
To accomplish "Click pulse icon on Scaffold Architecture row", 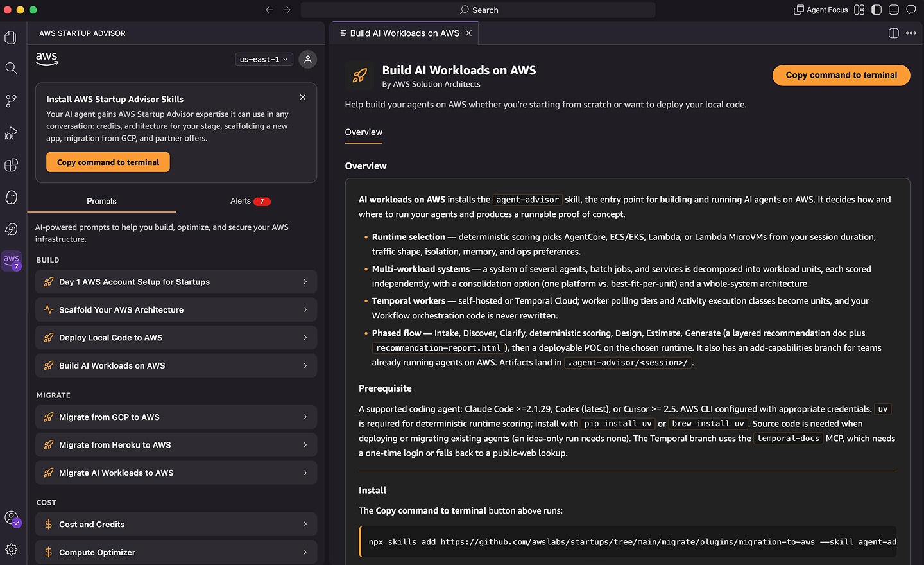I will pyautogui.click(x=48, y=309).
